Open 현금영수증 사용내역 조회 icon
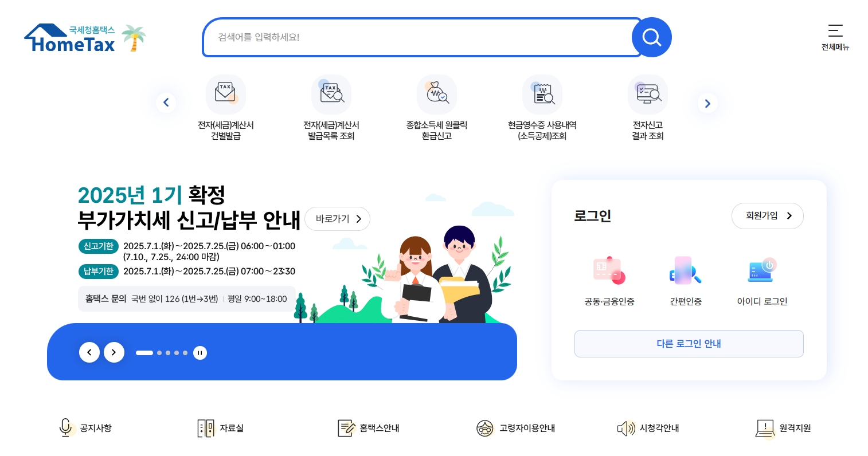Image resolution: width=868 pixels, height=456 pixels. (542, 95)
